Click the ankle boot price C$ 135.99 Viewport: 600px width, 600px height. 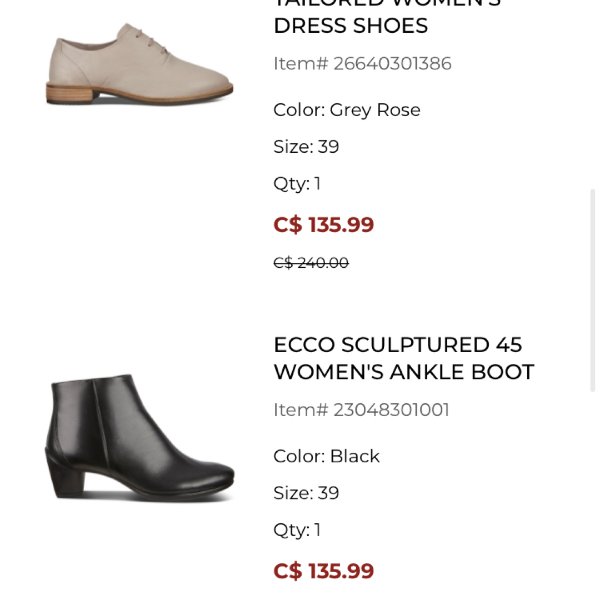point(323,571)
